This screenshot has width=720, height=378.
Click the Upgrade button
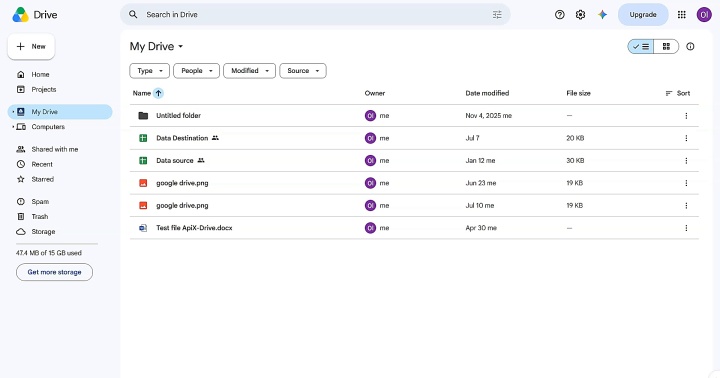pyautogui.click(x=643, y=15)
